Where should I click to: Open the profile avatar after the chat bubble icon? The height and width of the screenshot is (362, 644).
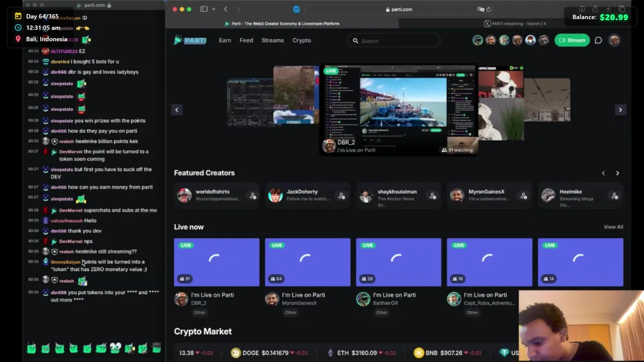[x=614, y=40]
